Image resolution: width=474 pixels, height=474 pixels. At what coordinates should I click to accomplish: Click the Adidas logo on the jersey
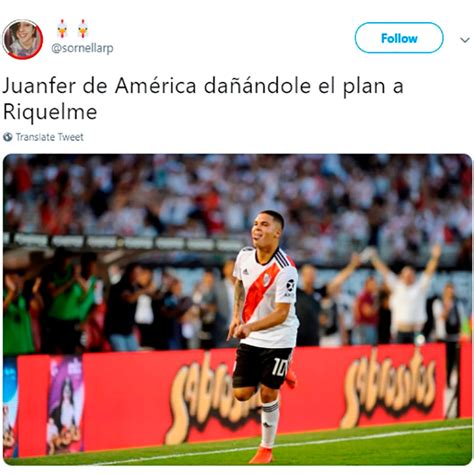click(x=246, y=272)
